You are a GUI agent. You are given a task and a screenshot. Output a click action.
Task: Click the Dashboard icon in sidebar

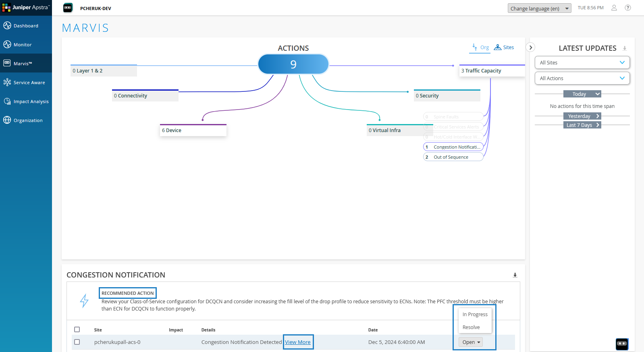coord(7,26)
